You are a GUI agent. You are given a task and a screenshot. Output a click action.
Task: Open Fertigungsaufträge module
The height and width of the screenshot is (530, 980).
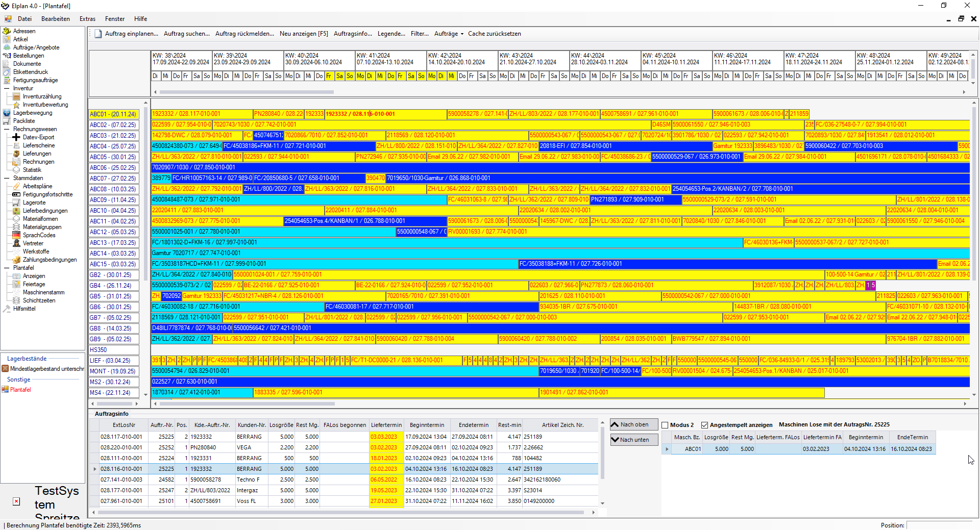coord(35,80)
